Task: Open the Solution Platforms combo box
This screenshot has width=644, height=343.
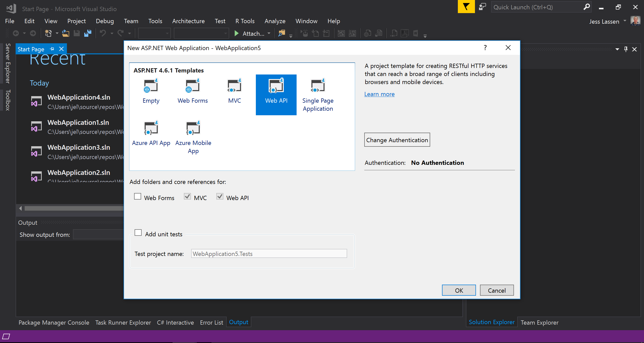Action: pyautogui.click(x=201, y=33)
